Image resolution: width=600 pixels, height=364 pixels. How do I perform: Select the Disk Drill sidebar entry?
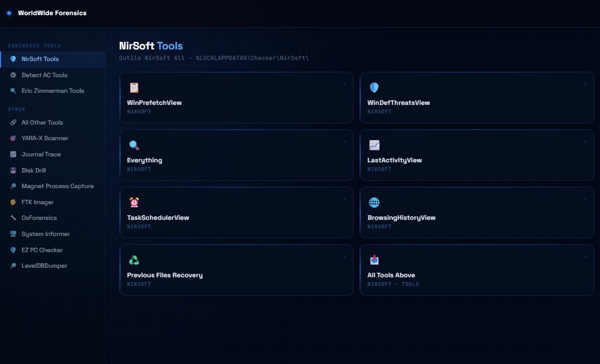[x=53, y=170]
